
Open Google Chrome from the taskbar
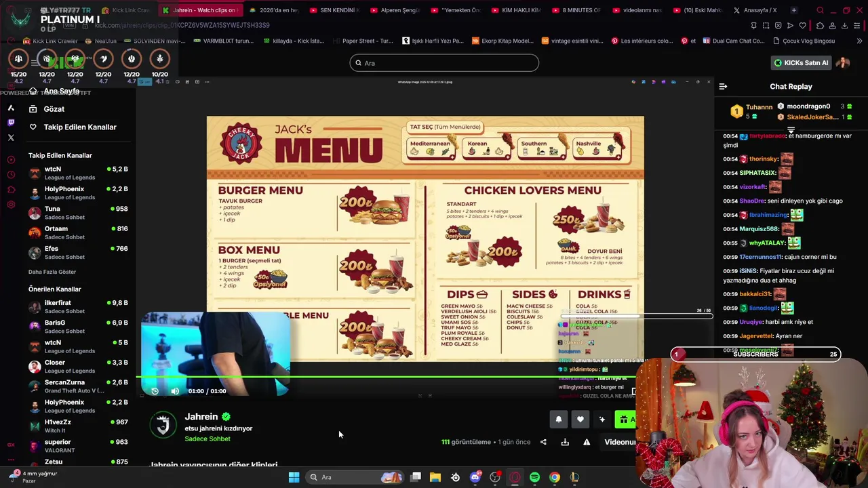click(555, 477)
